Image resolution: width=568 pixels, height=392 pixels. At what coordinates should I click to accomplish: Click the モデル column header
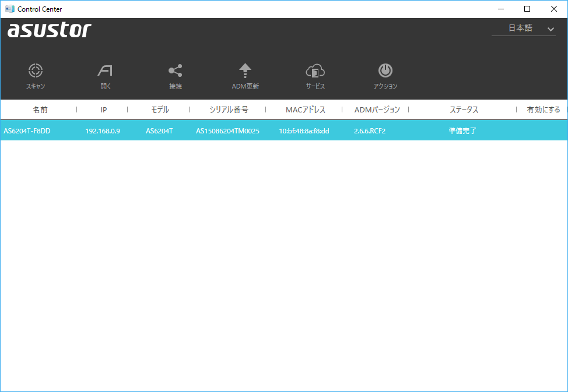(160, 110)
